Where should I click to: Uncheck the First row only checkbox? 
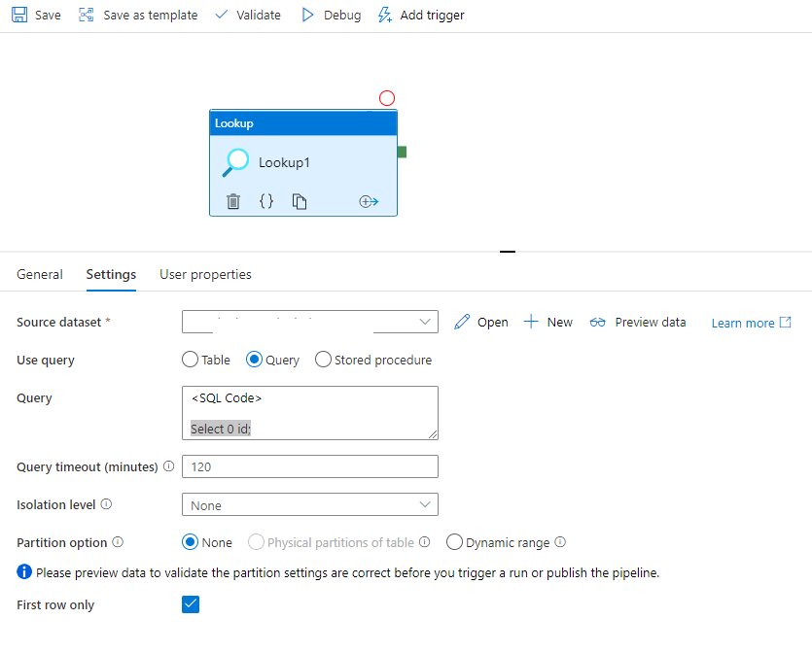click(x=191, y=604)
